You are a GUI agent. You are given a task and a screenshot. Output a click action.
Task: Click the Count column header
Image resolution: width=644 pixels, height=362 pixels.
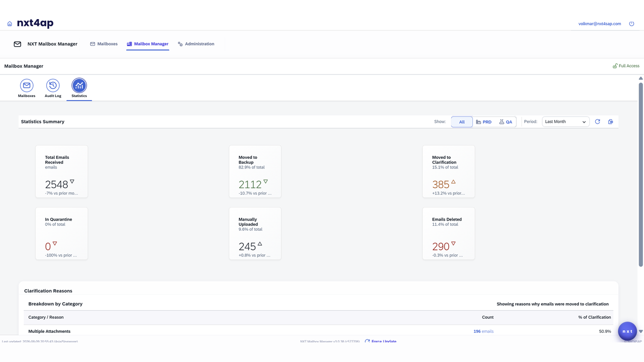click(488, 317)
